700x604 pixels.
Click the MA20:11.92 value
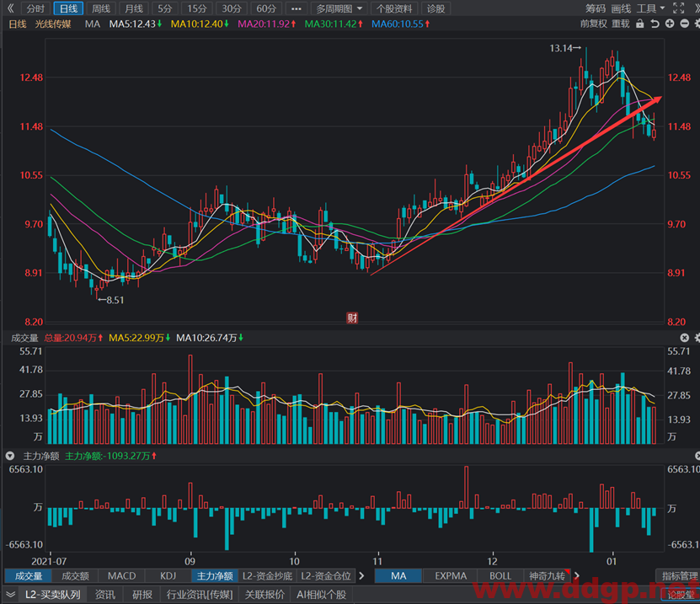(266, 24)
